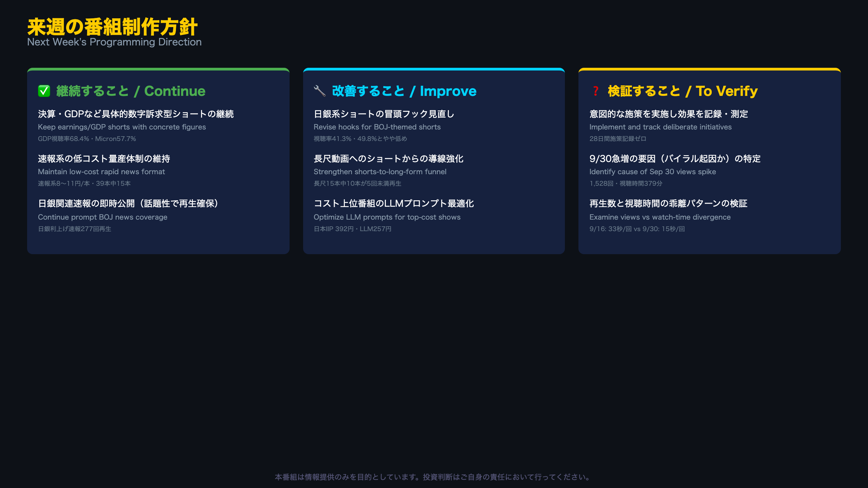This screenshot has height=488, width=868.
Task: Click the stat 速報系8〜11円/本・39本中15本
Action: (x=84, y=183)
